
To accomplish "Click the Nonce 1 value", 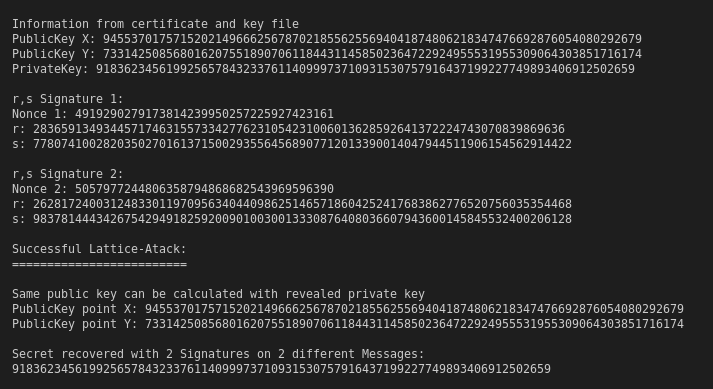I will [x=204, y=114].
